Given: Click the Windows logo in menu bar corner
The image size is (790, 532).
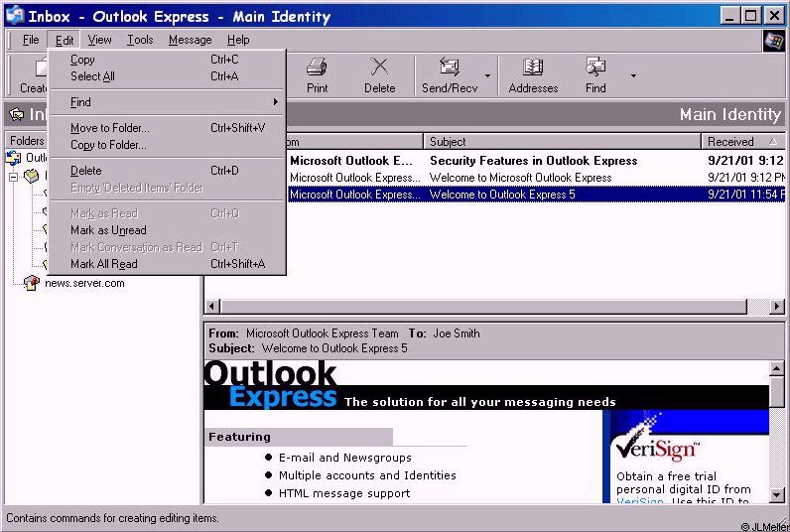Looking at the screenshot, I should tap(773, 41).
